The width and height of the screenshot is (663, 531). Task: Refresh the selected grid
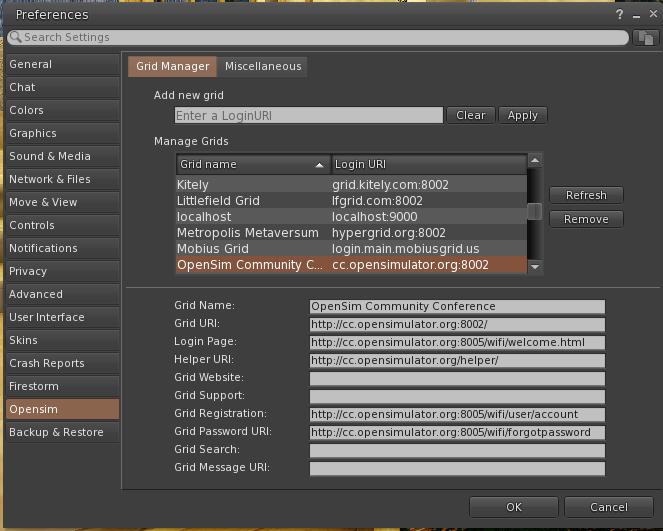tap(586, 195)
